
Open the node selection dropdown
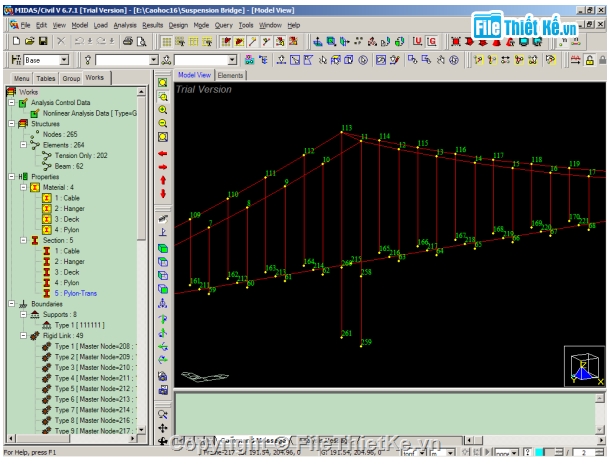click(x=154, y=60)
